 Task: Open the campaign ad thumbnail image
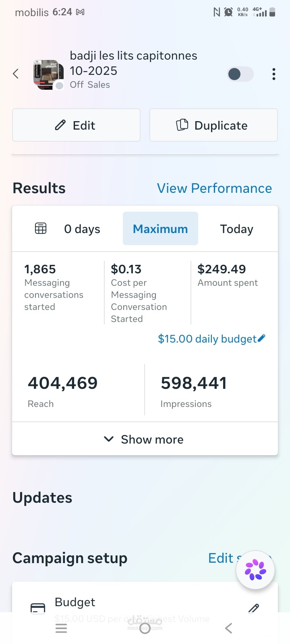(x=48, y=74)
